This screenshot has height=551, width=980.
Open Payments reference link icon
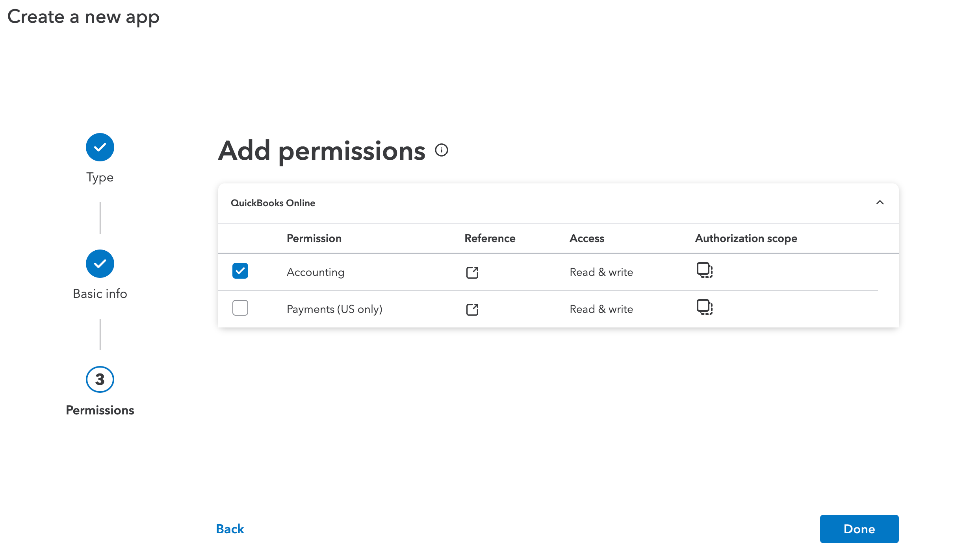[472, 309]
